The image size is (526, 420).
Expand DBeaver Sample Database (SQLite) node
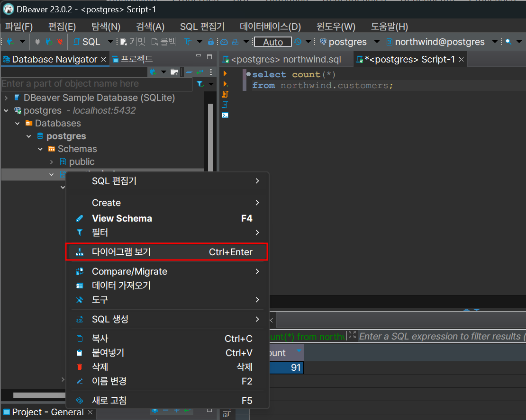click(x=6, y=98)
